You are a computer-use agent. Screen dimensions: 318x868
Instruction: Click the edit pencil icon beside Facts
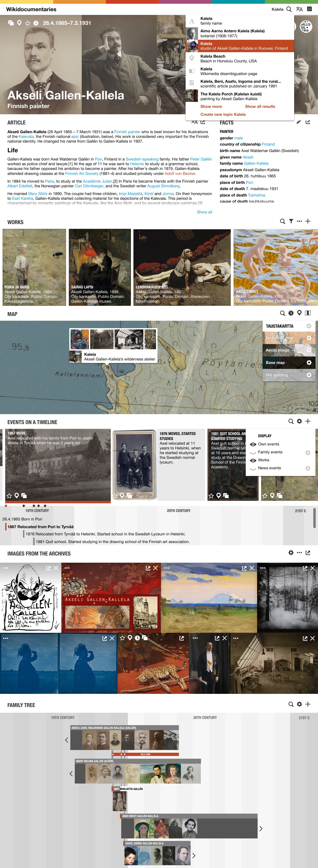(x=298, y=122)
